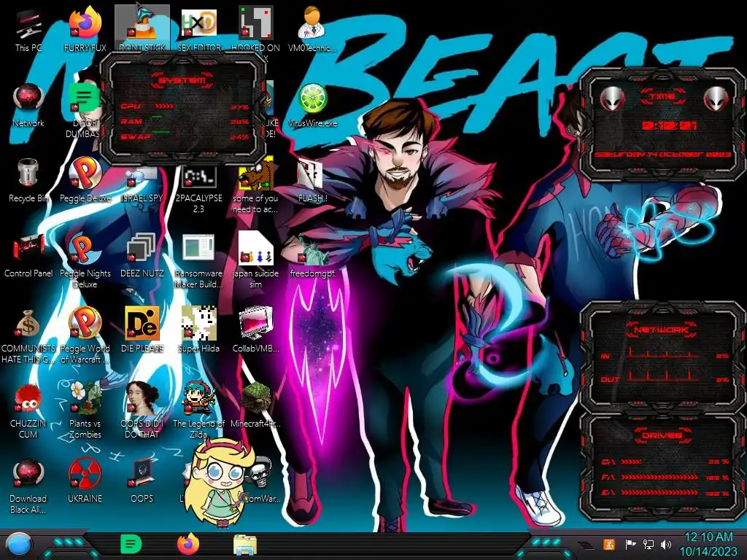The image size is (747, 560).
Task: Click the Start orb on taskbar
Action: 19,545
